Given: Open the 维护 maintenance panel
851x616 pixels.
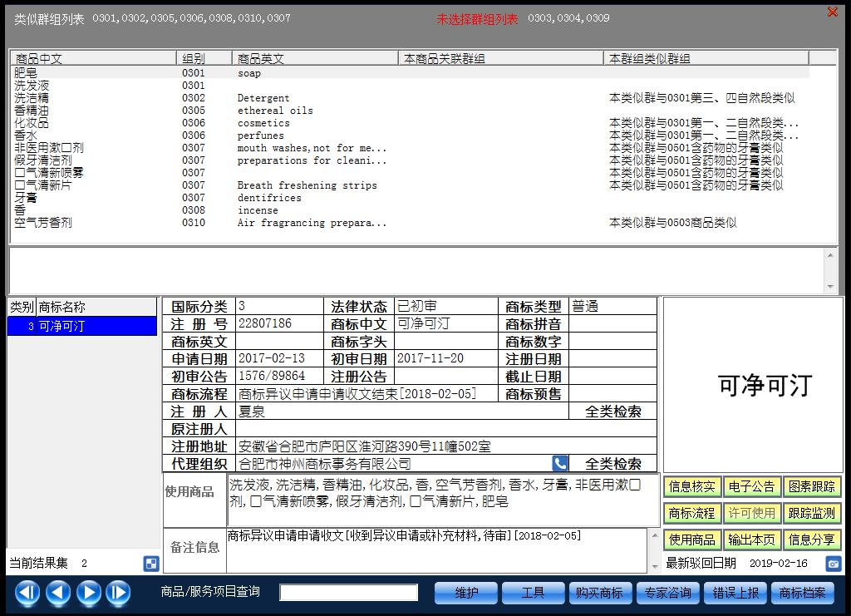Looking at the screenshot, I should pyautogui.click(x=465, y=593).
